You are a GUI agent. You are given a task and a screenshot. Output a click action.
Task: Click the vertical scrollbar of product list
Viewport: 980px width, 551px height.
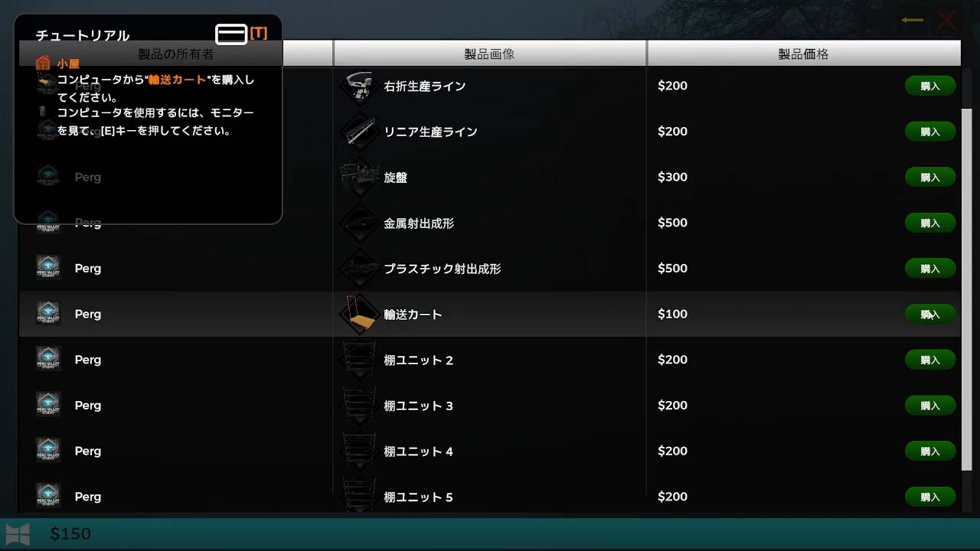click(966, 289)
